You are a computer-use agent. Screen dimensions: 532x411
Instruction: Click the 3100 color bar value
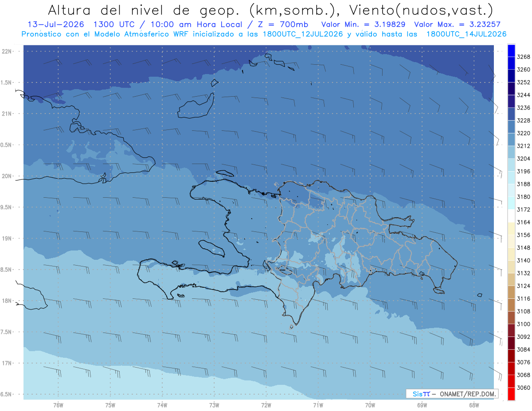[x=524, y=324]
